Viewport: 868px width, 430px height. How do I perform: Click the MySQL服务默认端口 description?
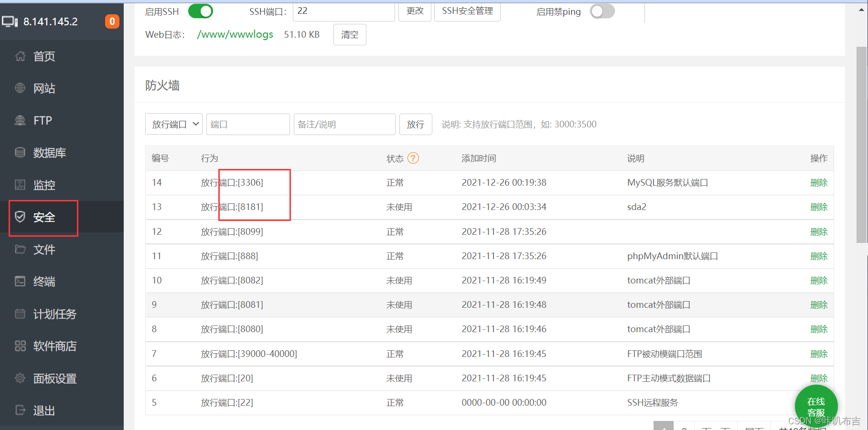(x=667, y=183)
